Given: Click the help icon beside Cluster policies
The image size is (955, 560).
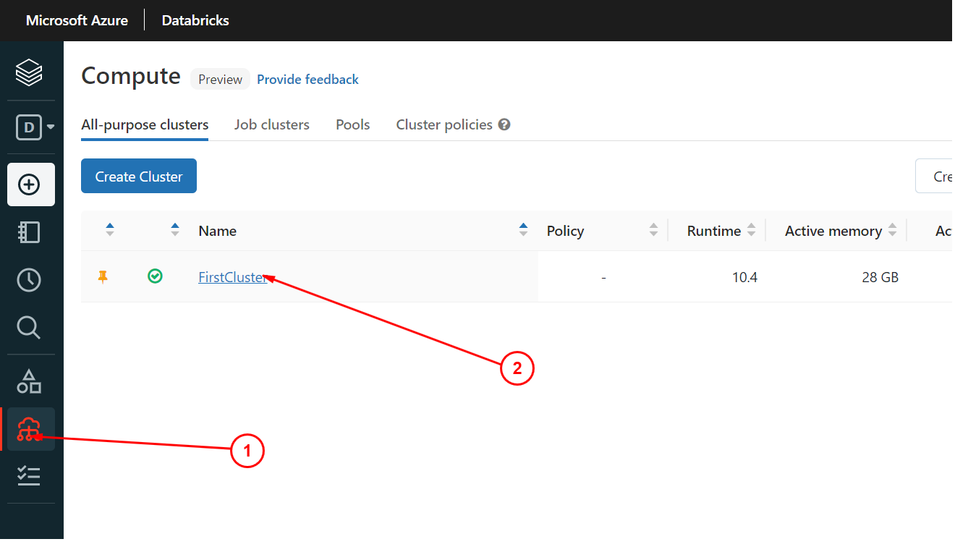Looking at the screenshot, I should (x=504, y=124).
